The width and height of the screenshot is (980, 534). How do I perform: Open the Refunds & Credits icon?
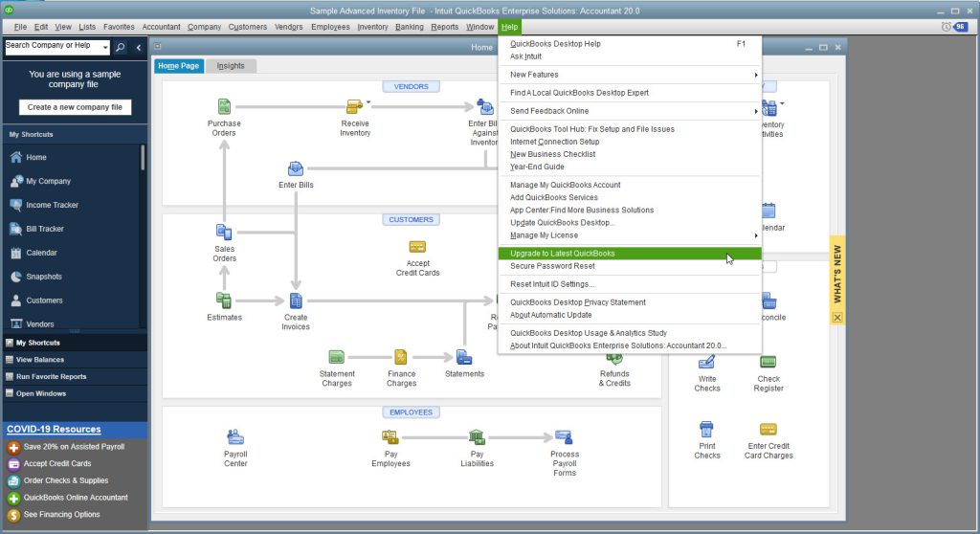614,360
